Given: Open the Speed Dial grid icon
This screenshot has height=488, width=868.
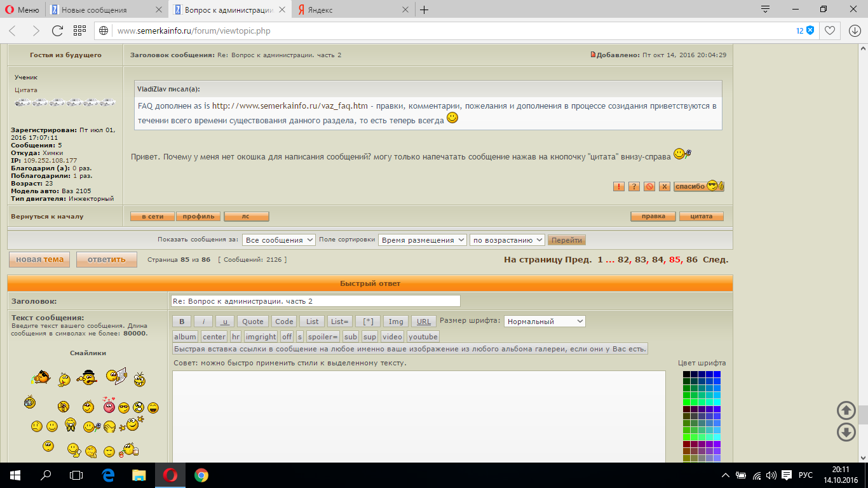Looking at the screenshot, I should pos(79,30).
